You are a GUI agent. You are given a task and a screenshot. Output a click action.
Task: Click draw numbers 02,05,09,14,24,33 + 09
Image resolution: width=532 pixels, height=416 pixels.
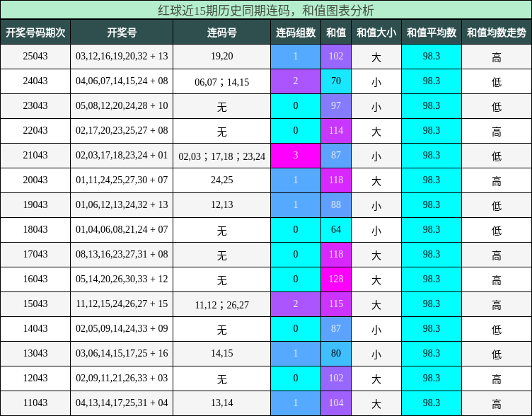122,328
